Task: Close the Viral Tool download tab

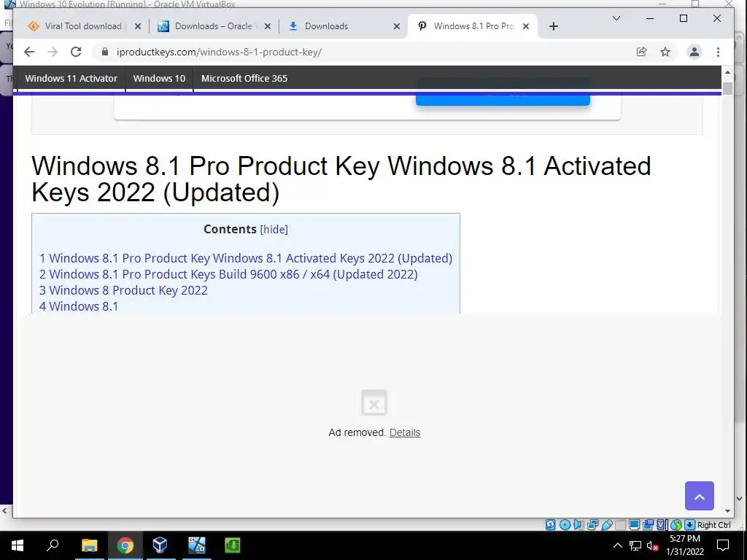Action: [138, 26]
